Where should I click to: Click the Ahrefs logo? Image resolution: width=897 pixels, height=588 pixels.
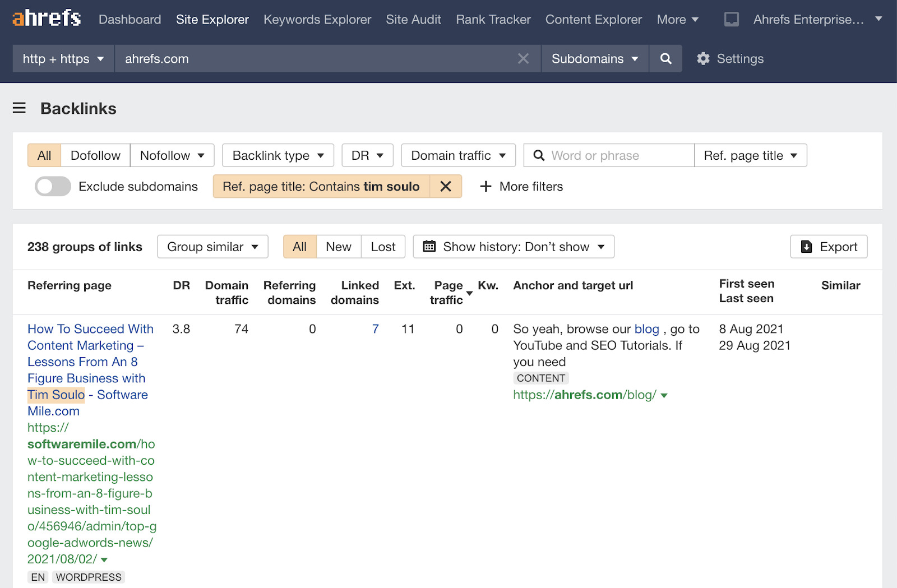[x=47, y=19]
